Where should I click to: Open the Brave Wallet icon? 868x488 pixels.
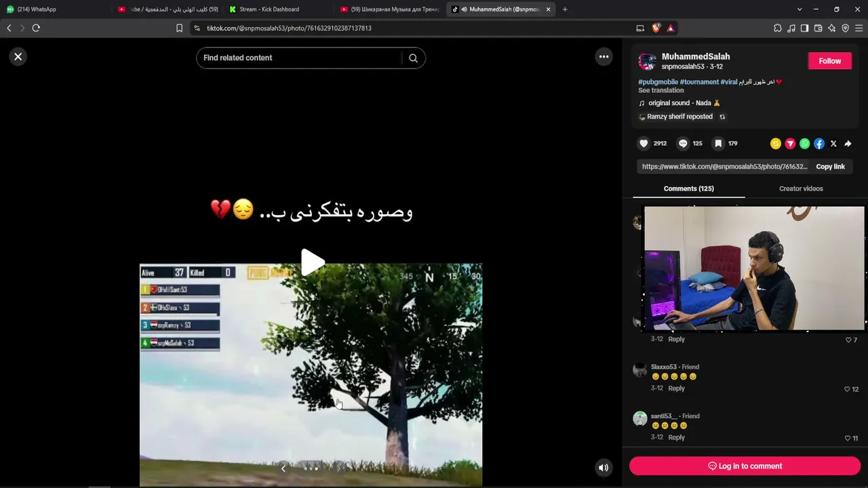pyautogui.click(x=818, y=28)
